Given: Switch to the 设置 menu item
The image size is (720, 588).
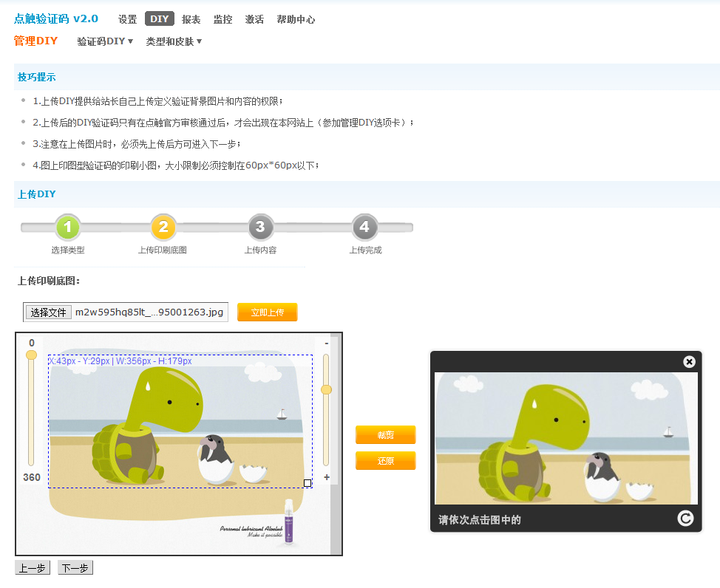Looking at the screenshot, I should [x=127, y=19].
